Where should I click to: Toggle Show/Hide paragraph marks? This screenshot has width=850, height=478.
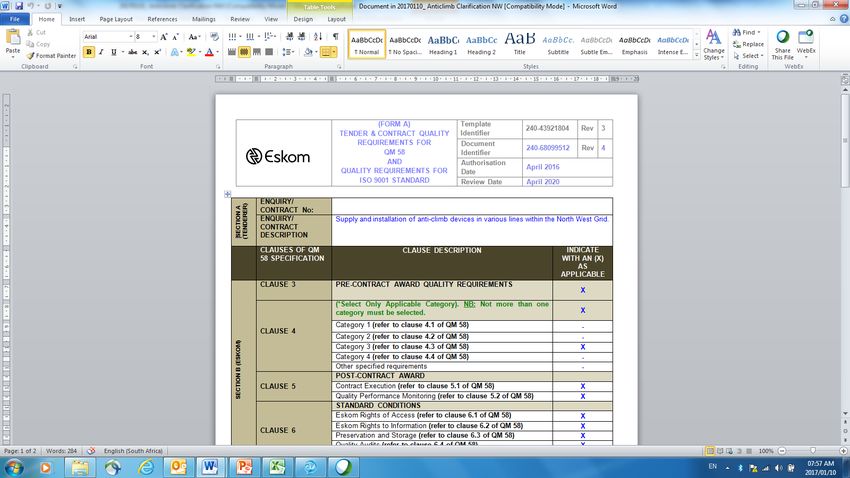click(x=336, y=37)
